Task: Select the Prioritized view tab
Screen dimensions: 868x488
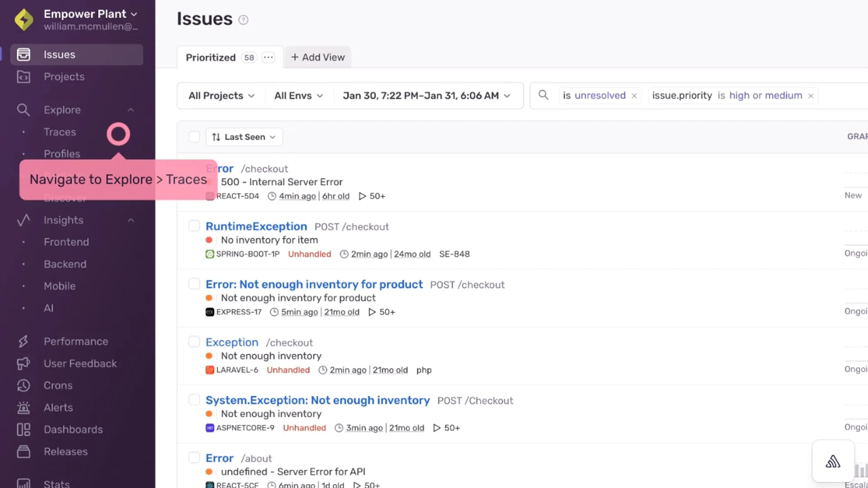Action: [211, 57]
